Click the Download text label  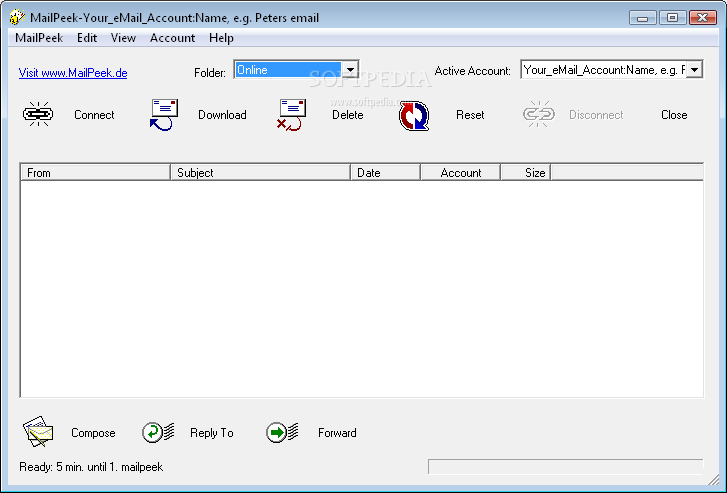tap(222, 115)
